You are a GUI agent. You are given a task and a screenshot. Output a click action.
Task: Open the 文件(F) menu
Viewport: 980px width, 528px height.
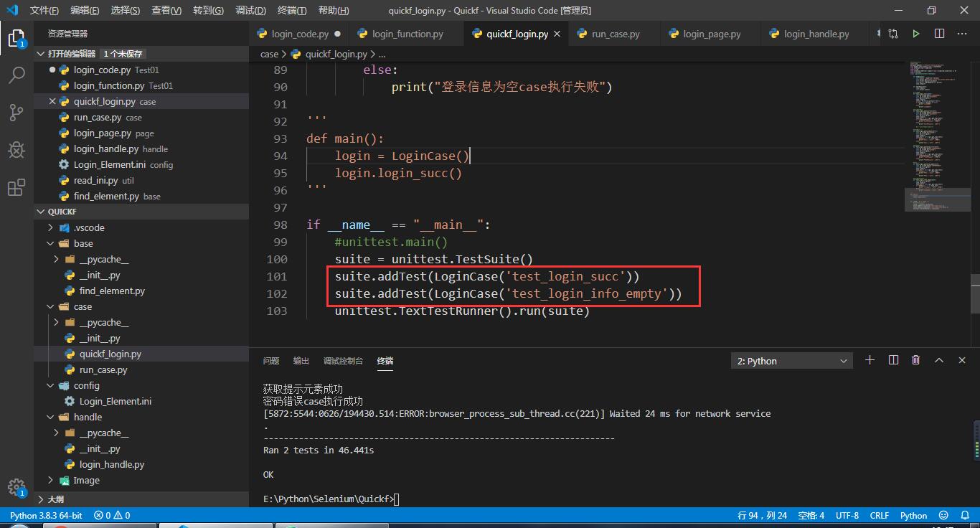pyautogui.click(x=44, y=10)
